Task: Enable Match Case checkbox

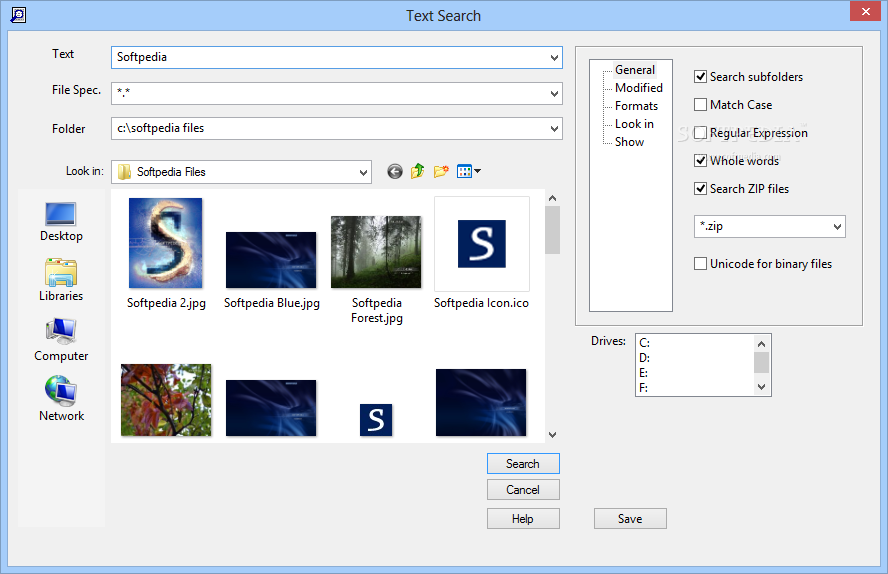Action: click(x=701, y=105)
